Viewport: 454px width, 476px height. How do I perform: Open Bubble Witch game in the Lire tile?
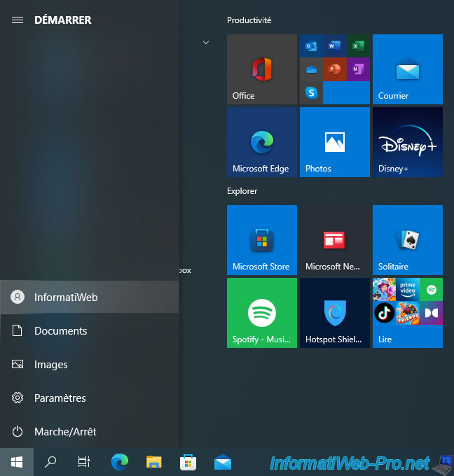[384, 290]
